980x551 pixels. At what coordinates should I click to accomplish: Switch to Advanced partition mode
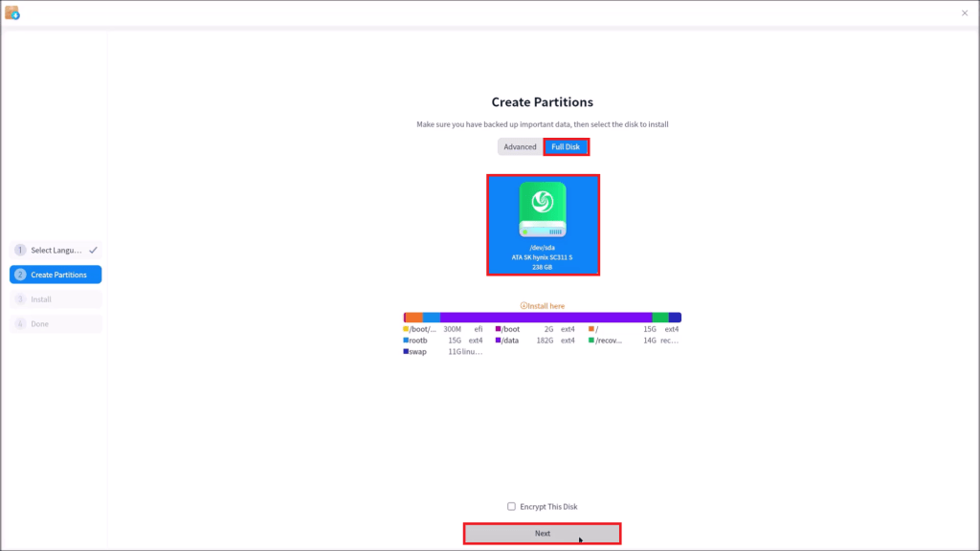click(x=520, y=146)
